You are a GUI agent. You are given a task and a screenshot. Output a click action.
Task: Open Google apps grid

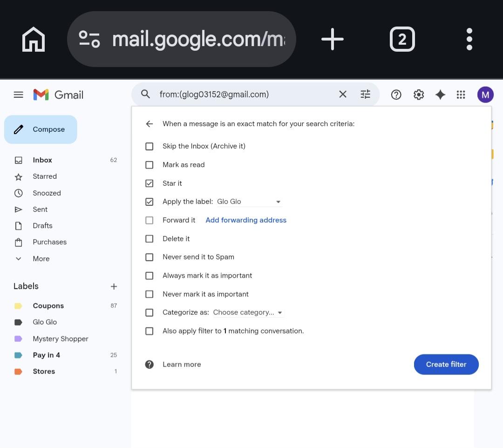pyautogui.click(x=461, y=95)
